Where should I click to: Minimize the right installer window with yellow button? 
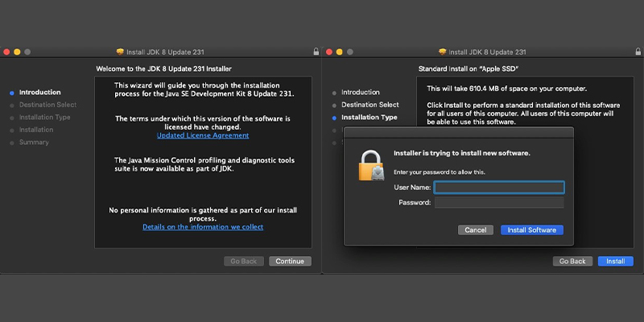click(x=339, y=52)
